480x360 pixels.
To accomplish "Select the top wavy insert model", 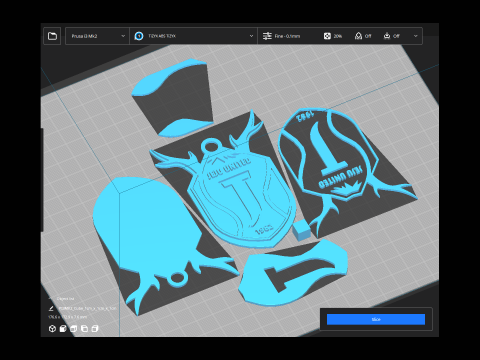I will click(173, 97).
